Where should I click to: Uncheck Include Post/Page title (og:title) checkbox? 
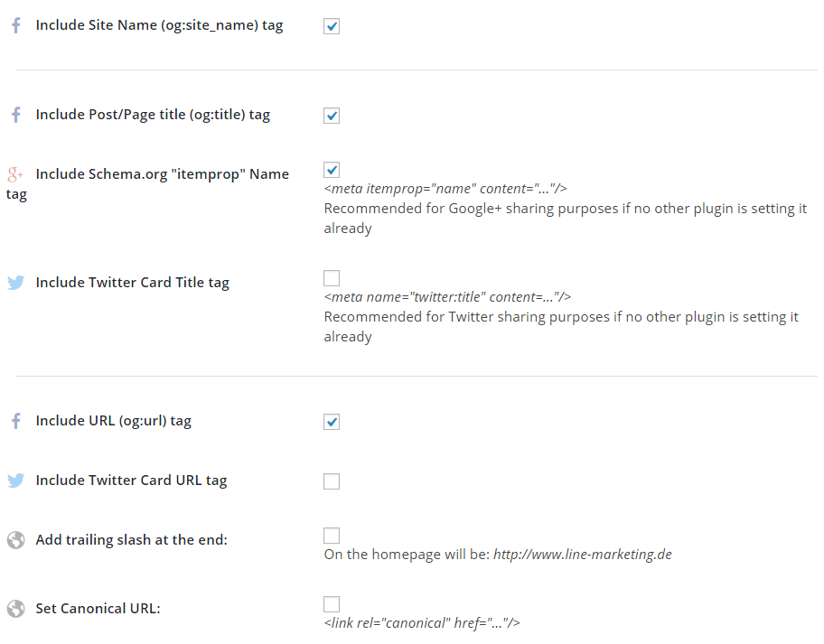332,115
